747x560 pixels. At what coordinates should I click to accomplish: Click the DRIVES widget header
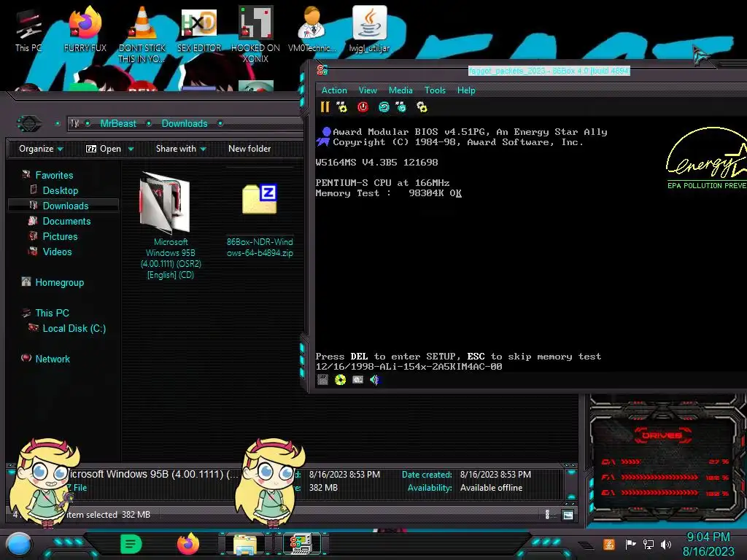coord(662,435)
